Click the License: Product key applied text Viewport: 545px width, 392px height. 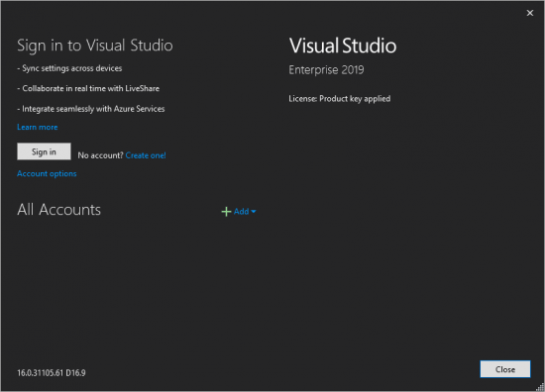[339, 99]
